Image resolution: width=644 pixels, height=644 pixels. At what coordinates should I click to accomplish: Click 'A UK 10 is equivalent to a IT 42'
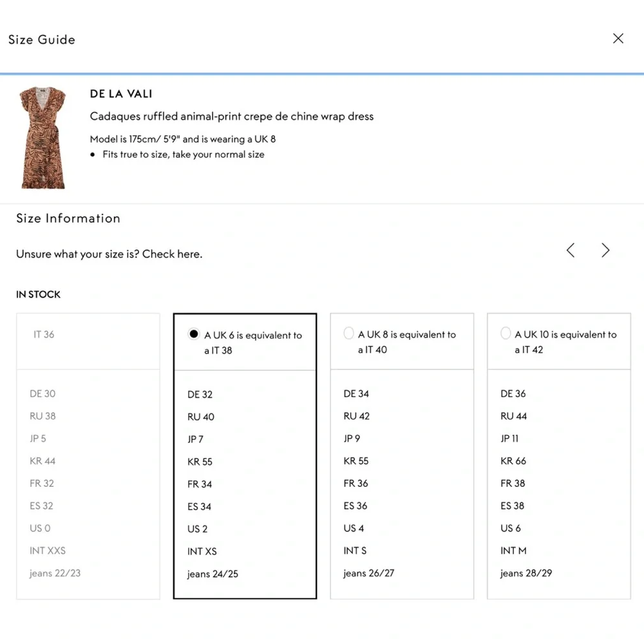click(x=565, y=342)
